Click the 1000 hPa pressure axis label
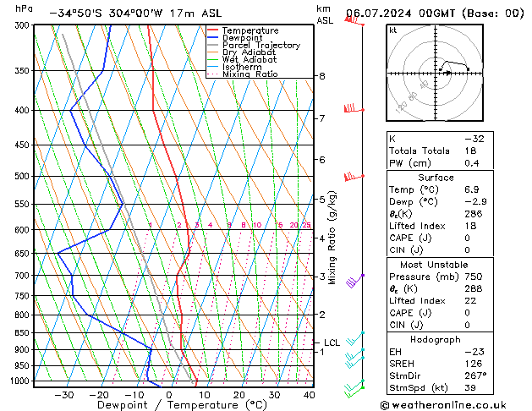The height and width of the screenshot is (411, 532). tap(22, 381)
